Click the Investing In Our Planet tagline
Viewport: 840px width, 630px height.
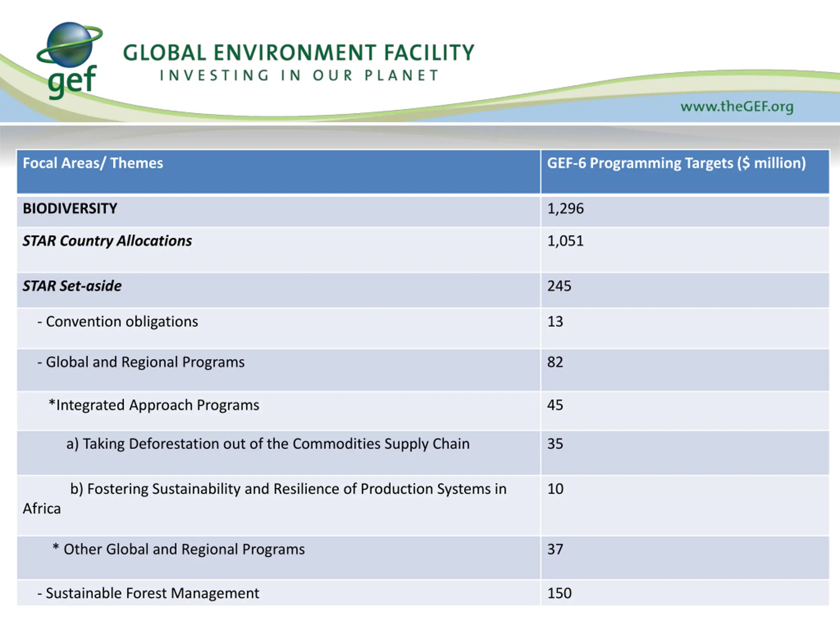299,75
